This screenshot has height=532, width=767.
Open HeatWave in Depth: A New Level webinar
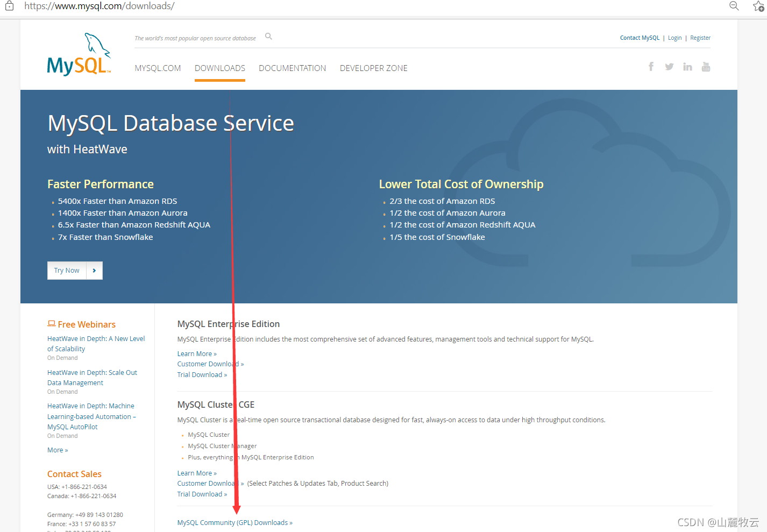(x=96, y=344)
